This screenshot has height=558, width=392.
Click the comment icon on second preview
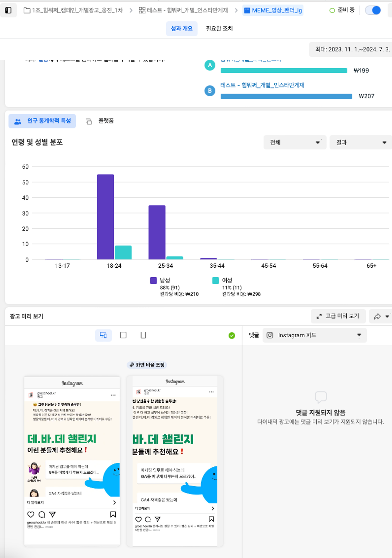[148, 519]
